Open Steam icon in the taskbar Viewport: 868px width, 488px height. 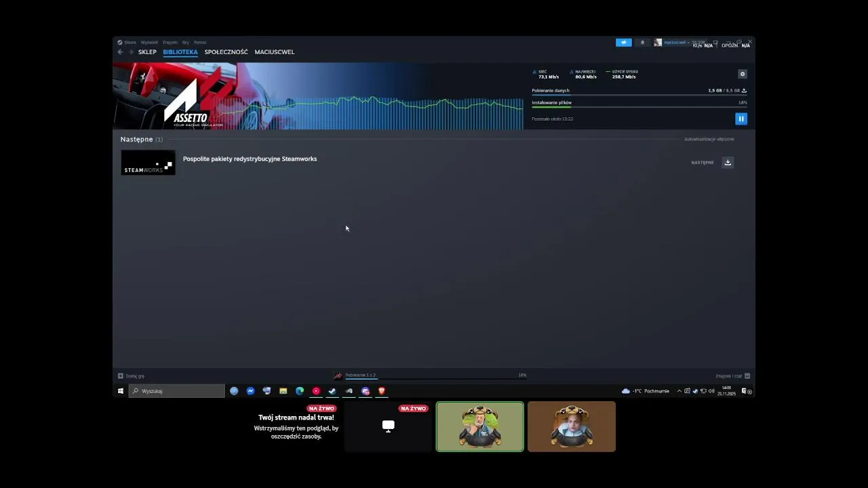332,391
